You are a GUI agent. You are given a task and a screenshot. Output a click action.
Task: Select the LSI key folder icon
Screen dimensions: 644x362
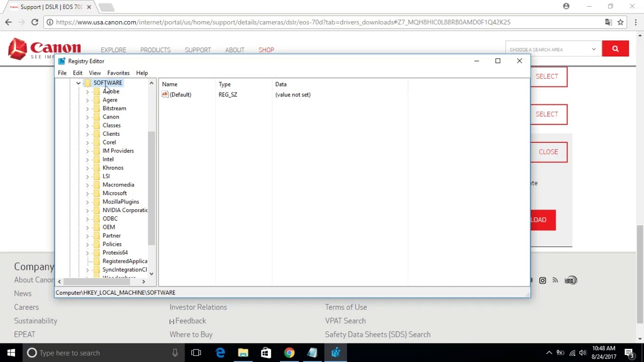coord(97,176)
